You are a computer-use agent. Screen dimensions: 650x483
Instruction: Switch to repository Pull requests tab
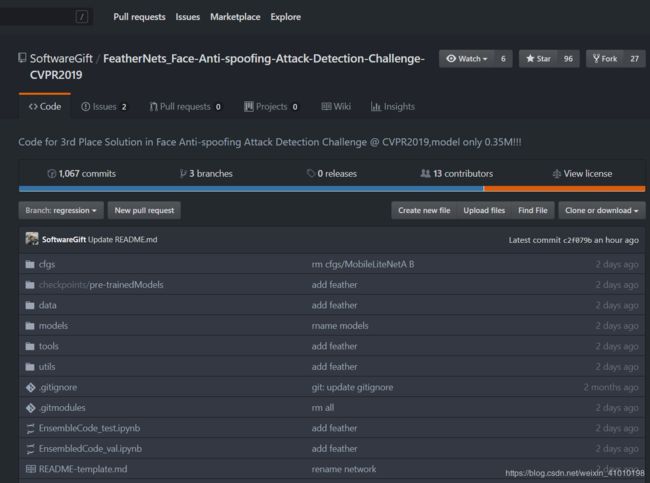point(185,107)
